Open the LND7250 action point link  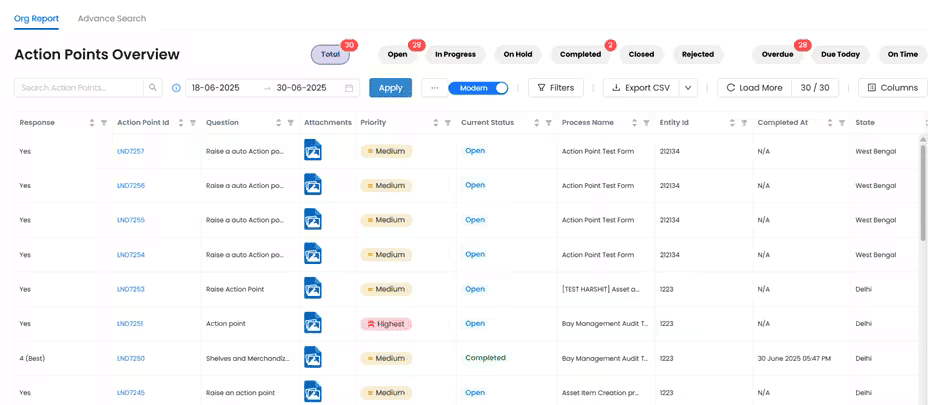pyautogui.click(x=131, y=358)
